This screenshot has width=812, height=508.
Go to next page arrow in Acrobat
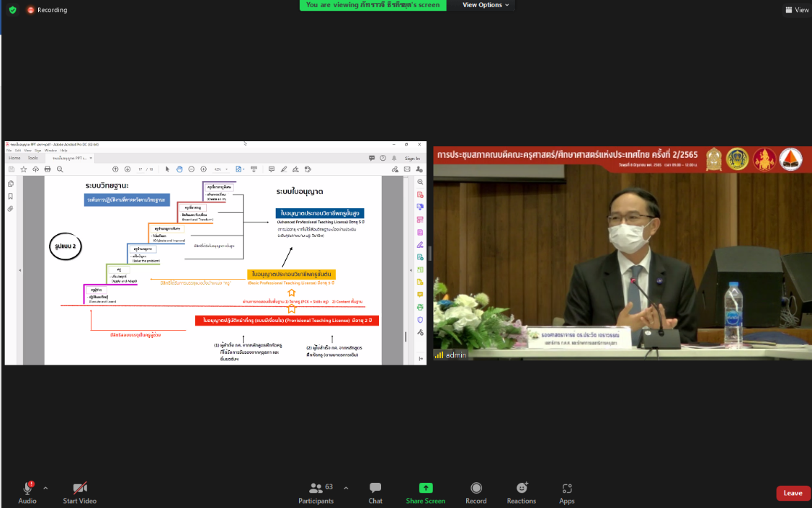coord(128,169)
